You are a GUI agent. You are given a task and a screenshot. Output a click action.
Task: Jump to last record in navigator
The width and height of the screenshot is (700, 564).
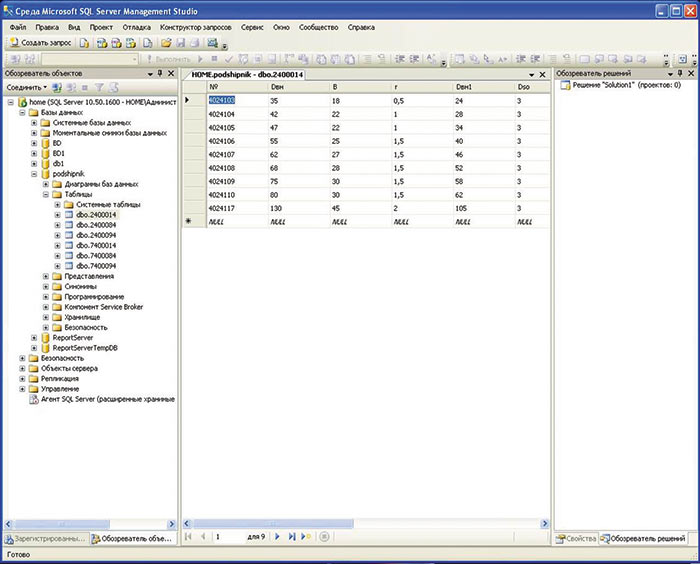click(292, 536)
